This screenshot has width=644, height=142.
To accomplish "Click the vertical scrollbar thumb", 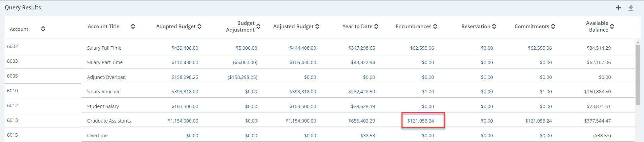I will [637, 75].
